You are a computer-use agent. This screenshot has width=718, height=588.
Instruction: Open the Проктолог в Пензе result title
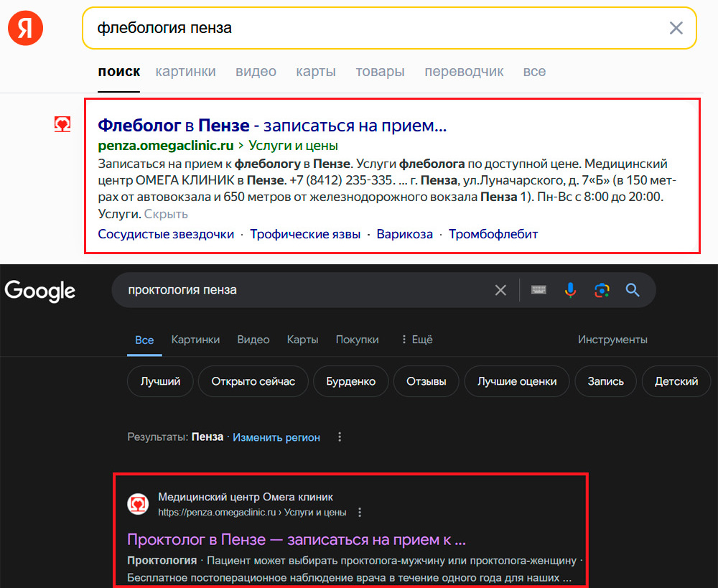297,539
